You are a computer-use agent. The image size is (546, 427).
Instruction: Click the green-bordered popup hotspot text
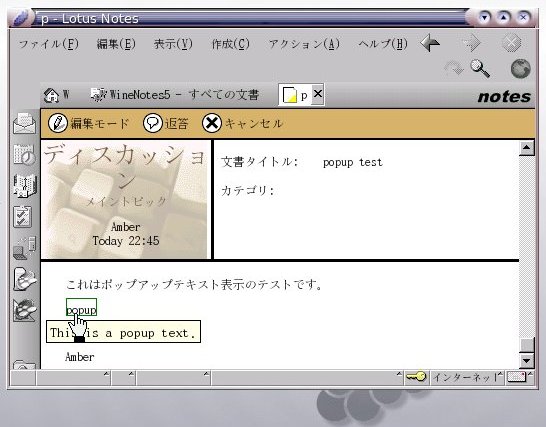click(81, 308)
